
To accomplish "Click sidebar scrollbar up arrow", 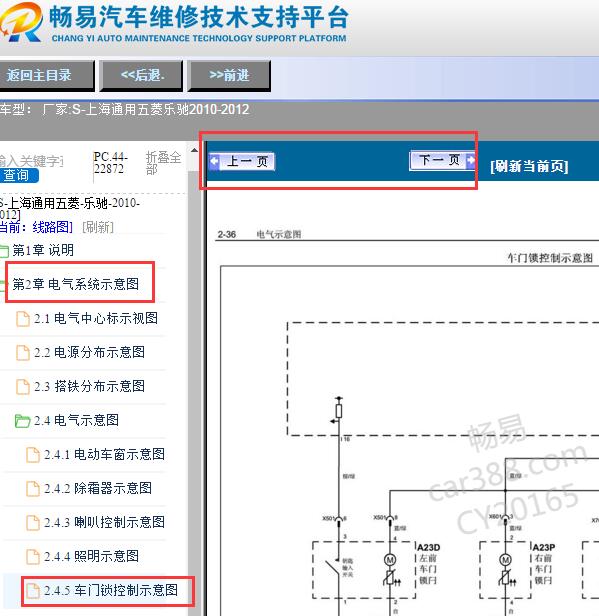I will coord(194,150).
